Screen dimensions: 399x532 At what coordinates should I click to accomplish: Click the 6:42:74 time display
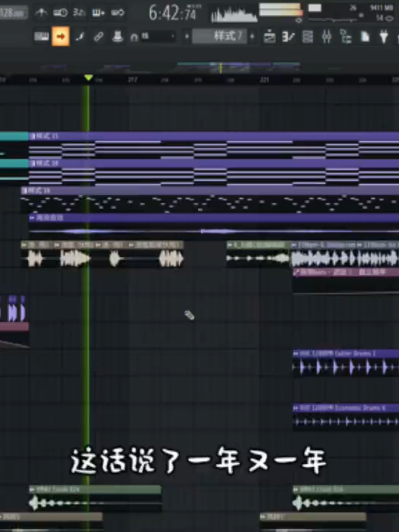[x=173, y=13]
